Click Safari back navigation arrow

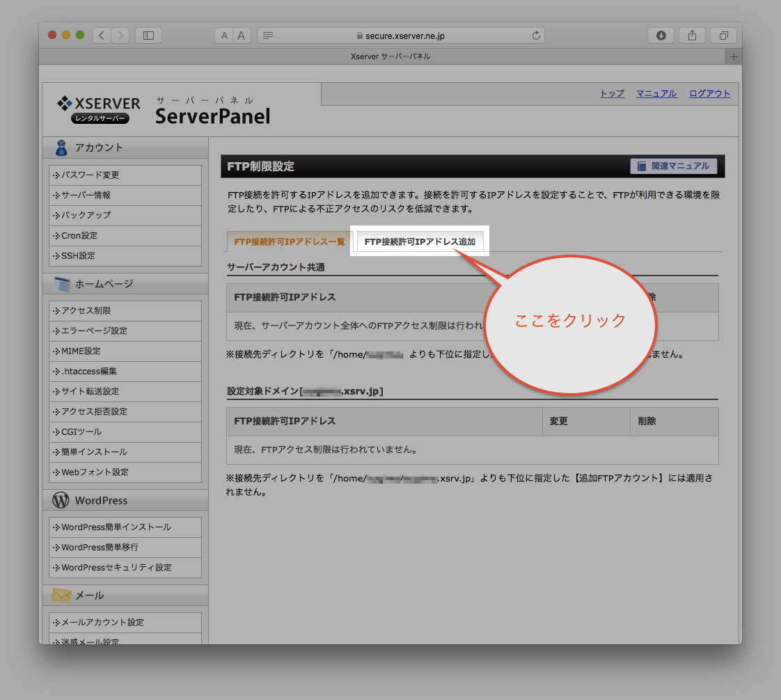click(x=102, y=35)
